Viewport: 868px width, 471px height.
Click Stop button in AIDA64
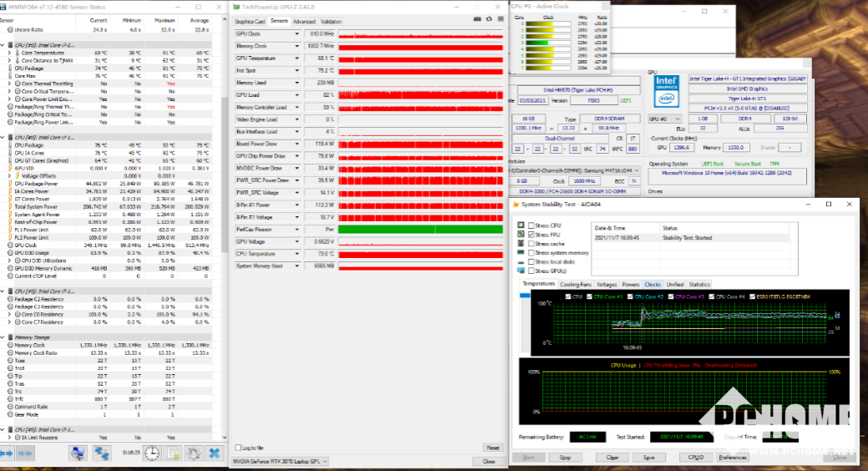(565, 457)
